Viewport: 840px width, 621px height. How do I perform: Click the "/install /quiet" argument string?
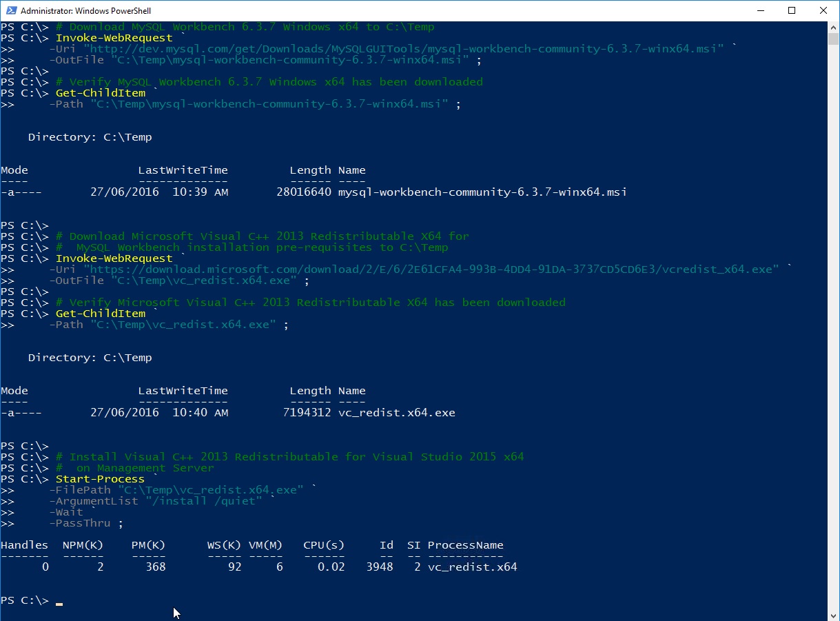tap(204, 501)
